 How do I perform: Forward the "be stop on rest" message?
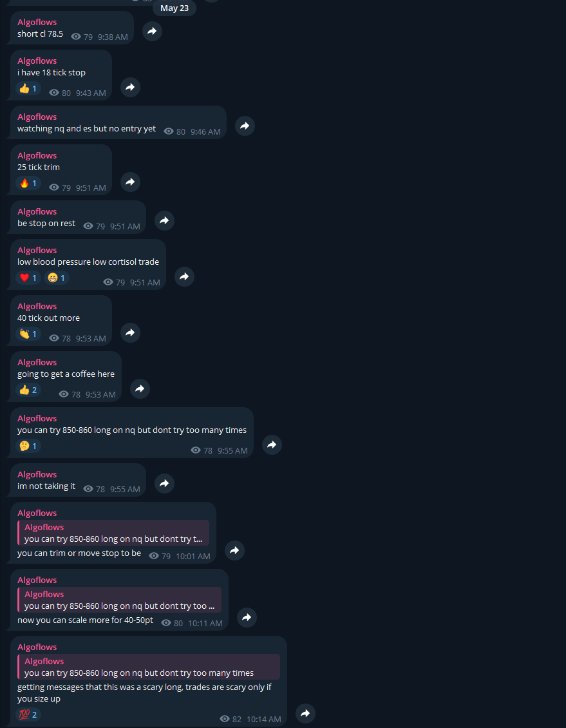(x=165, y=220)
